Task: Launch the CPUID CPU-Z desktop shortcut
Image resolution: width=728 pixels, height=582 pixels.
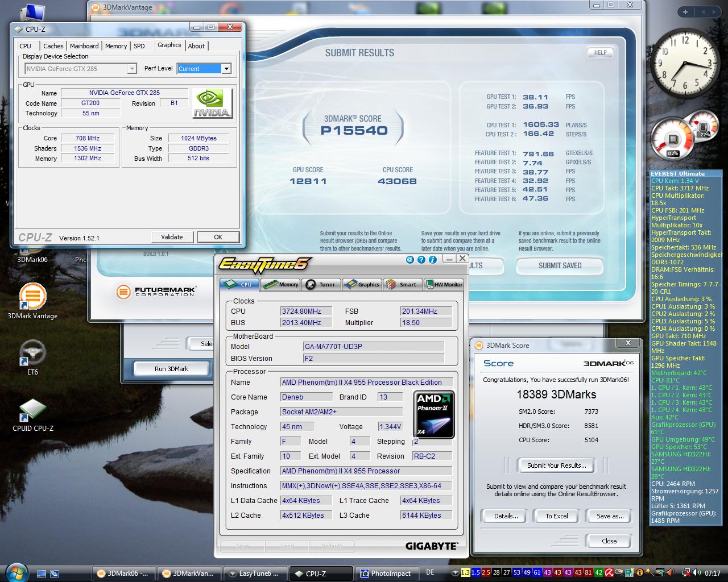Action: click(x=32, y=415)
